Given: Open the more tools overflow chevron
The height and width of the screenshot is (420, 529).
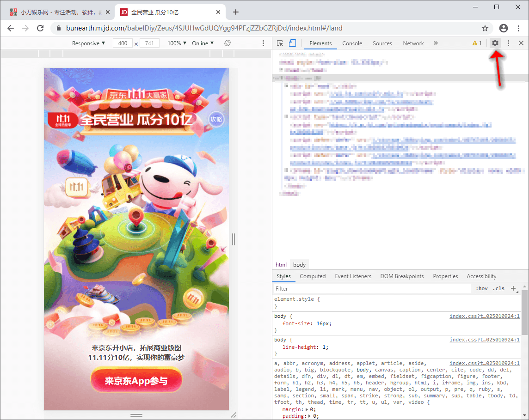Looking at the screenshot, I should 435,43.
